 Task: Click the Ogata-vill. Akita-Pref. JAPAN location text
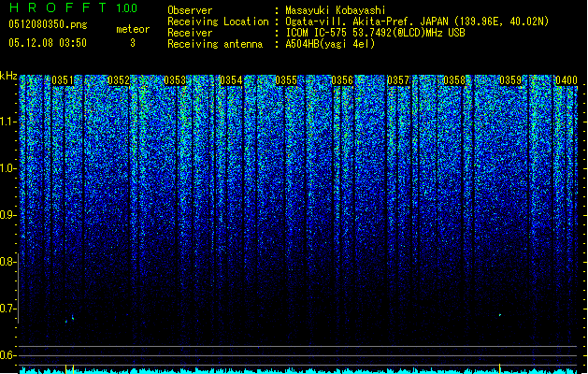tap(417, 22)
